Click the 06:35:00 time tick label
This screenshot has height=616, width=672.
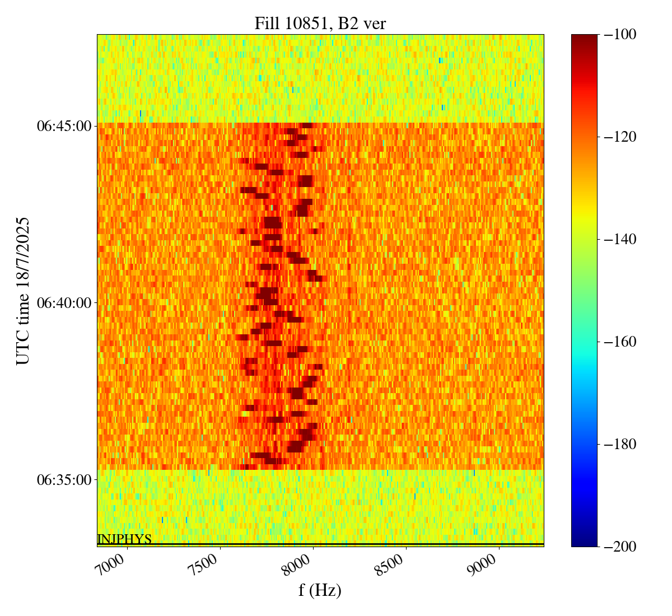click(64, 480)
